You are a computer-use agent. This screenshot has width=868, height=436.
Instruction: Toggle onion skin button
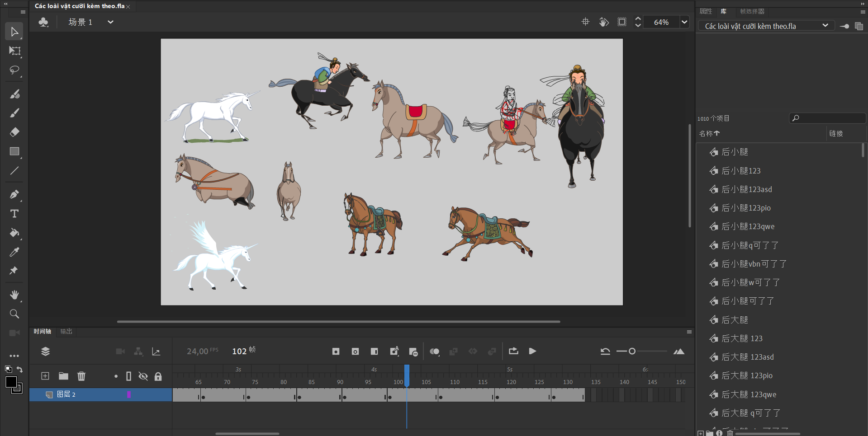434,352
